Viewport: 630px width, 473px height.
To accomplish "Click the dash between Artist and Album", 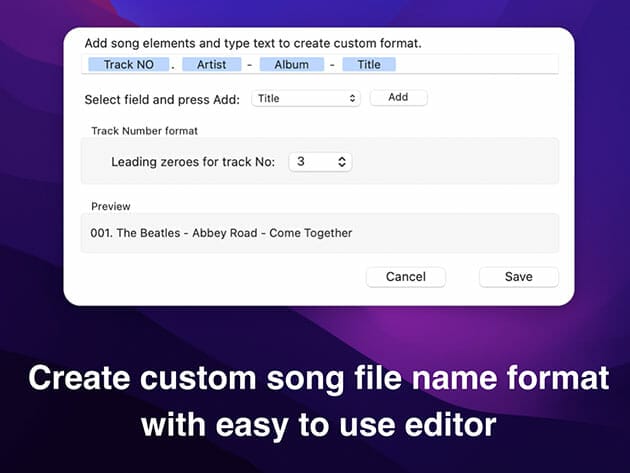I will (x=251, y=64).
